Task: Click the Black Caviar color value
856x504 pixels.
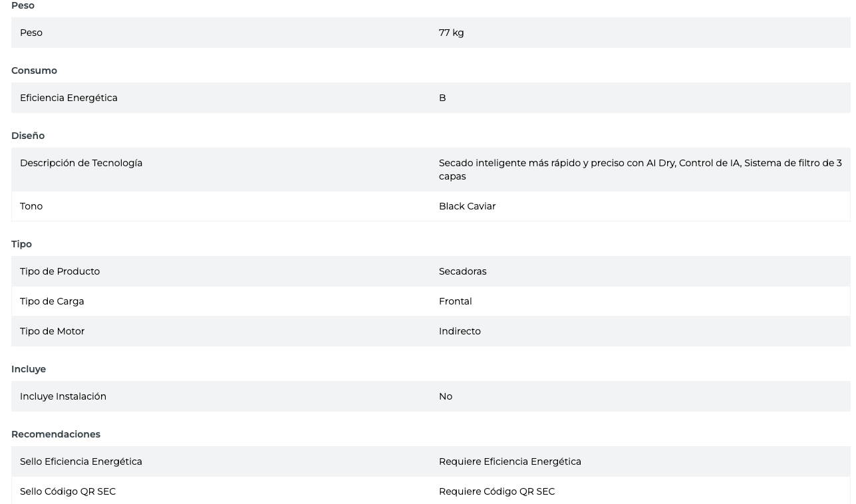Action: point(467,206)
